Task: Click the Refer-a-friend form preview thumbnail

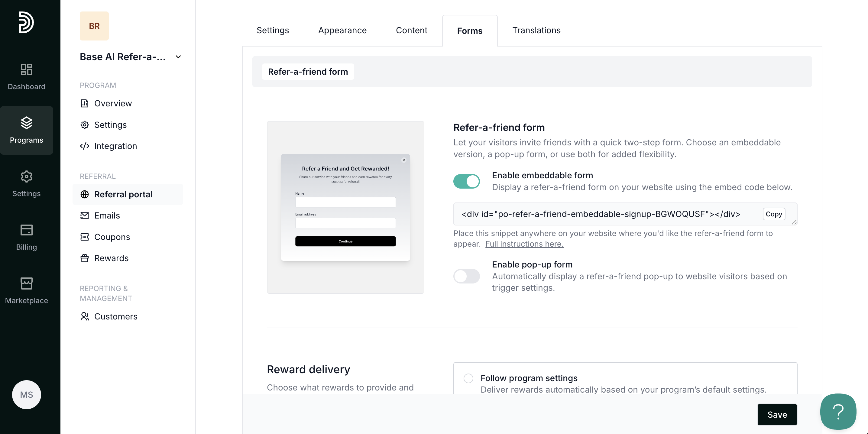Action: click(x=345, y=207)
